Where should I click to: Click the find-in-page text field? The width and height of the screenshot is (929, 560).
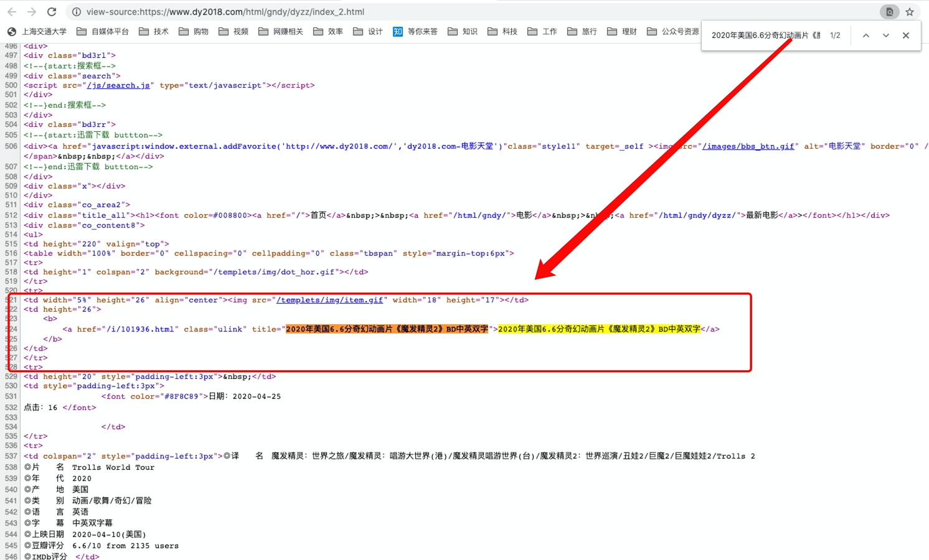pos(765,35)
